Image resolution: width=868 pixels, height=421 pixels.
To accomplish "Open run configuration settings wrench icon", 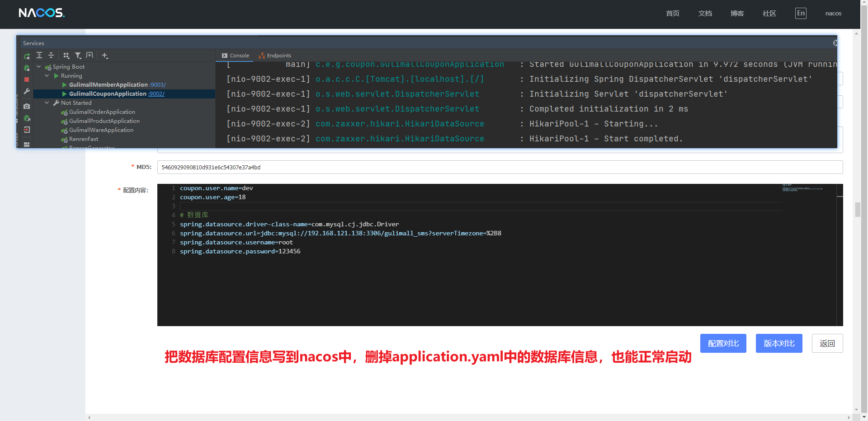I will [x=27, y=91].
